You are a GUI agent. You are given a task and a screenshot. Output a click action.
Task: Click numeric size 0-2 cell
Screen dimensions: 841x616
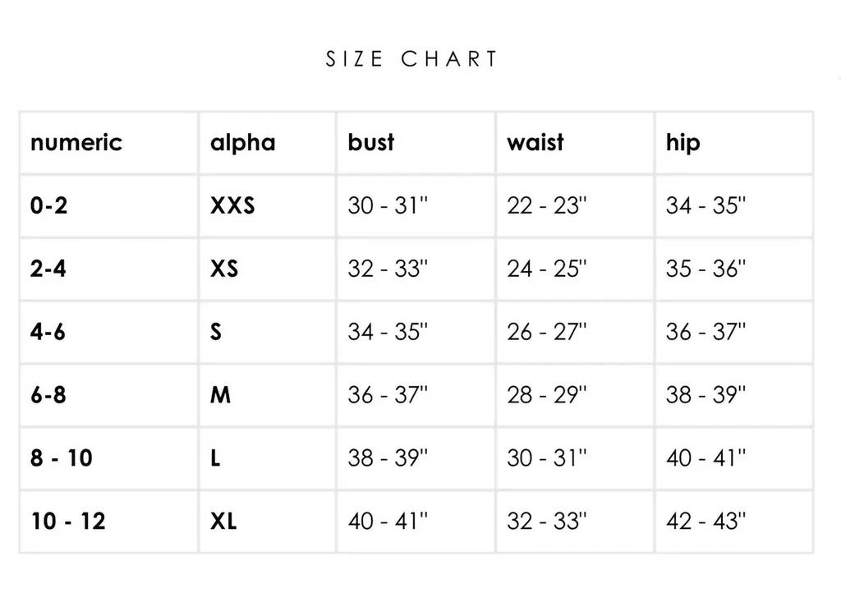click(x=109, y=206)
